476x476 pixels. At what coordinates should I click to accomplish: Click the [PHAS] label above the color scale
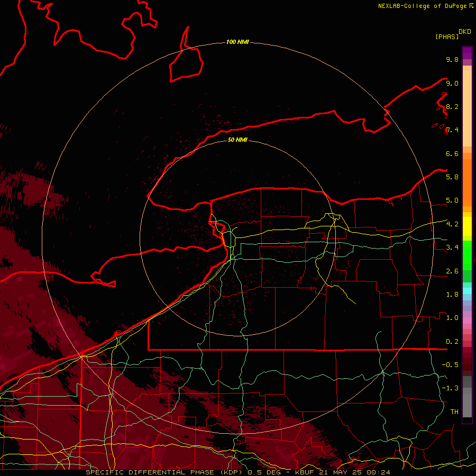pyautogui.click(x=447, y=36)
